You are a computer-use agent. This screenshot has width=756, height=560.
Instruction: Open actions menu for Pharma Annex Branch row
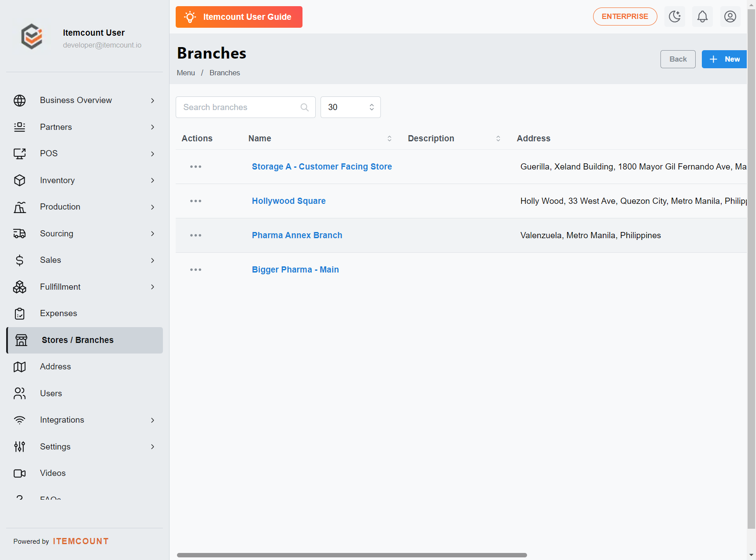pyautogui.click(x=195, y=236)
